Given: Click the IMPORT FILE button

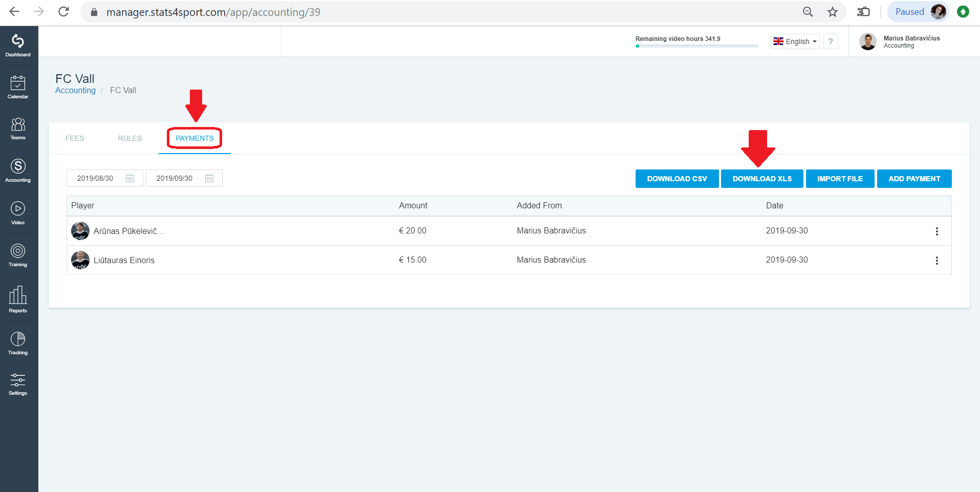Looking at the screenshot, I should 840,179.
